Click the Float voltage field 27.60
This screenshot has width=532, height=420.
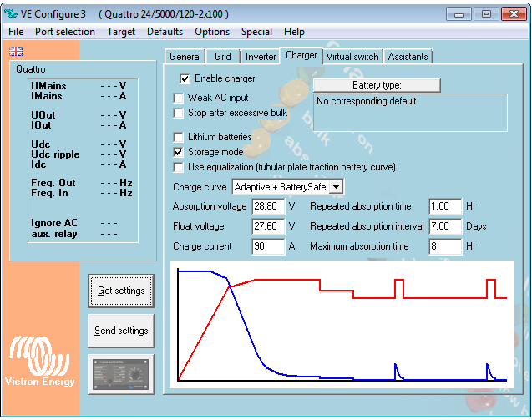coord(268,226)
